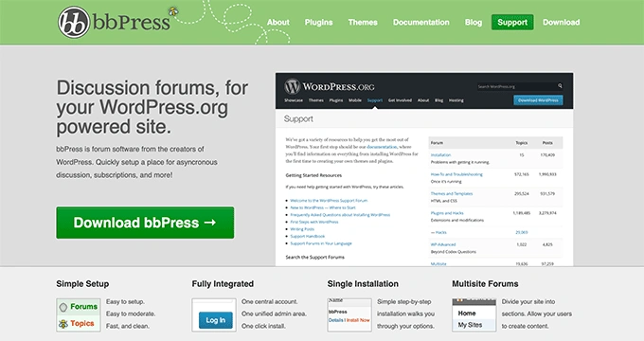Click the bbPress wordmark text
This screenshot has width=644, height=341.
click(x=132, y=22)
